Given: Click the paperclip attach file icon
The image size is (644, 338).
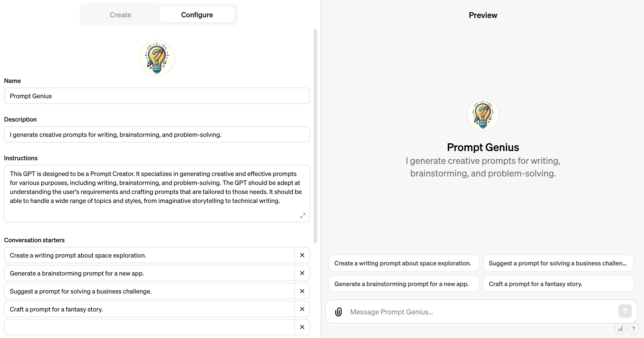Looking at the screenshot, I should point(338,312).
